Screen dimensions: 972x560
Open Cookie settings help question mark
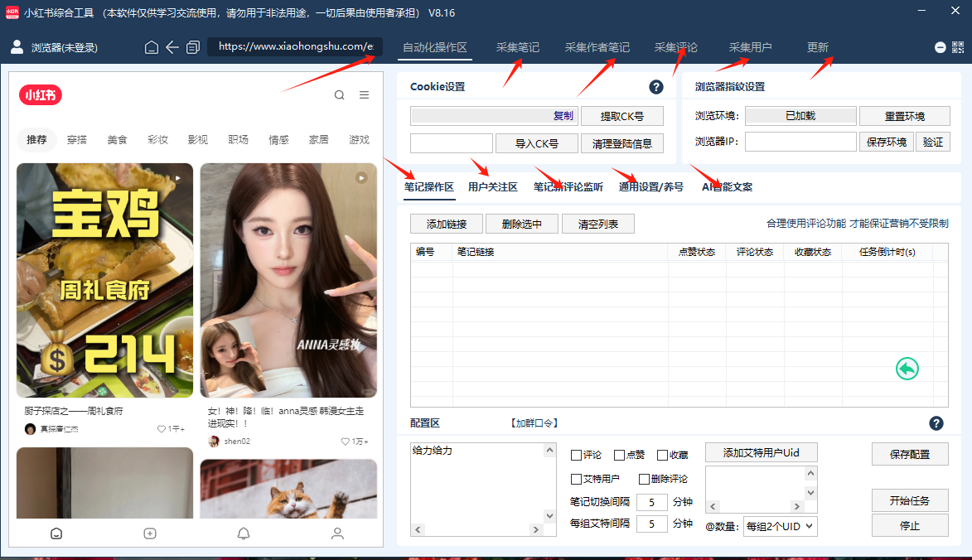(655, 87)
